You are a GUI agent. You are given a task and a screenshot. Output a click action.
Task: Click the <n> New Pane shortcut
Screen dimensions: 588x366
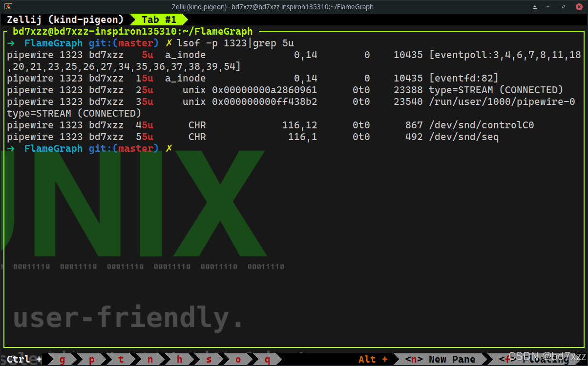tap(440, 359)
